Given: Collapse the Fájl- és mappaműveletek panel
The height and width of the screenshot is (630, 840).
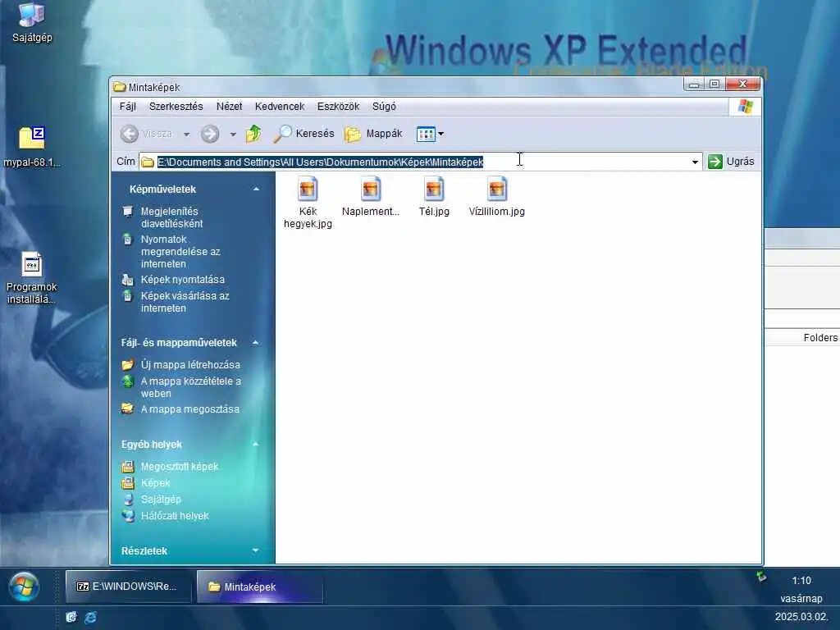Looking at the screenshot, I should click(256, 342).
